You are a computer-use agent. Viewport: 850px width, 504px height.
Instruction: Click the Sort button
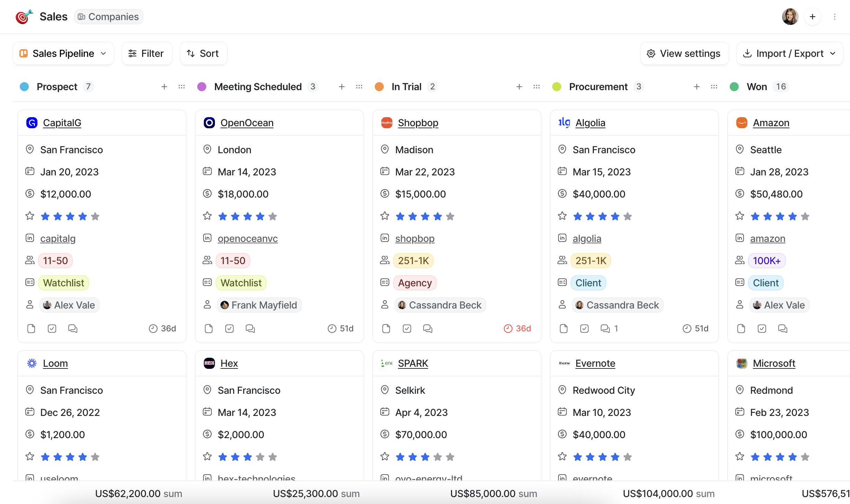(203, 53)
